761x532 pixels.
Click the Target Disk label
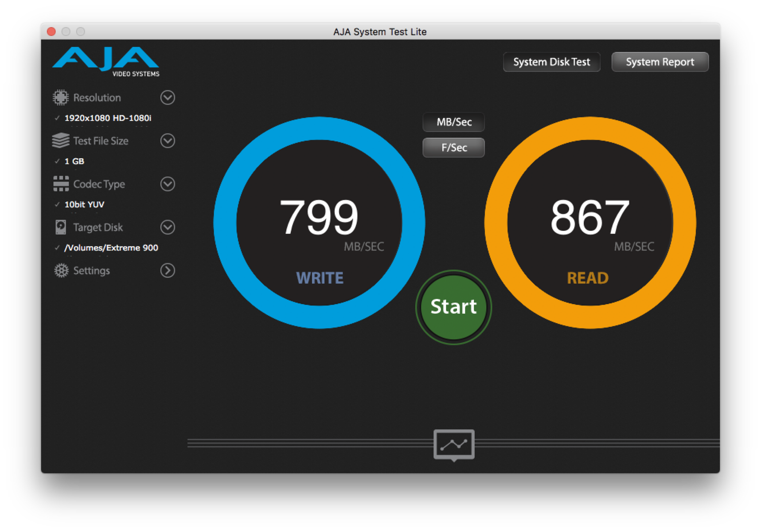click(98, 227)
